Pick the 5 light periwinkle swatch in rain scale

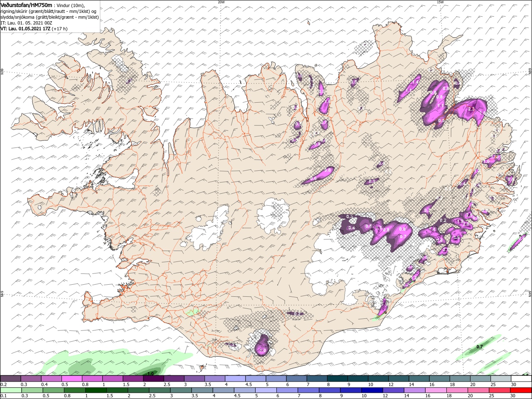click(265, 390)
